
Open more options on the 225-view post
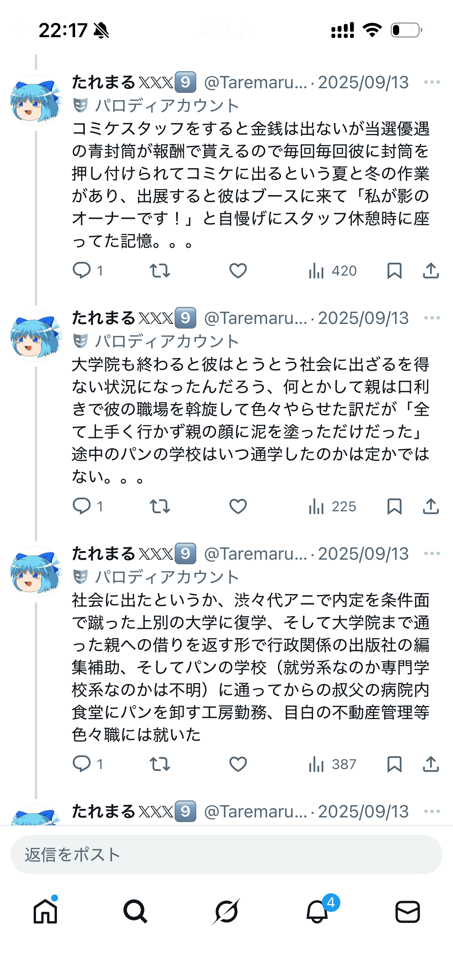tap(432, 318)
